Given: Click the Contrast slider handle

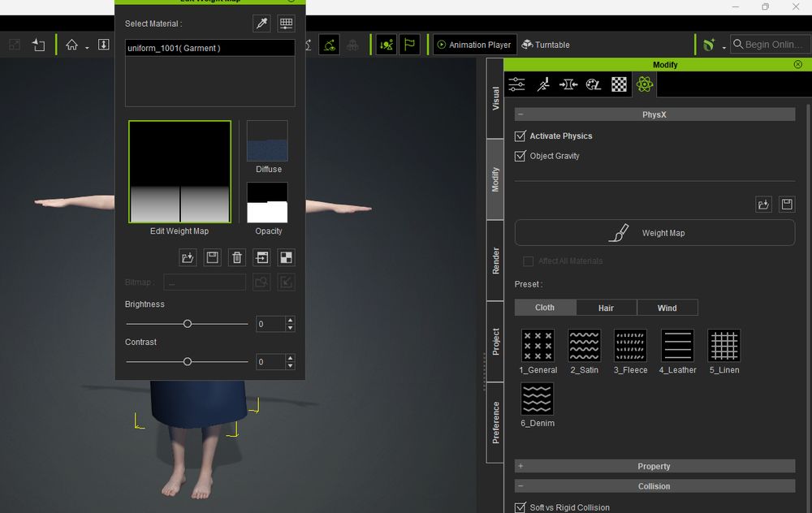Looking at the screenshot, I should [188, 361].
